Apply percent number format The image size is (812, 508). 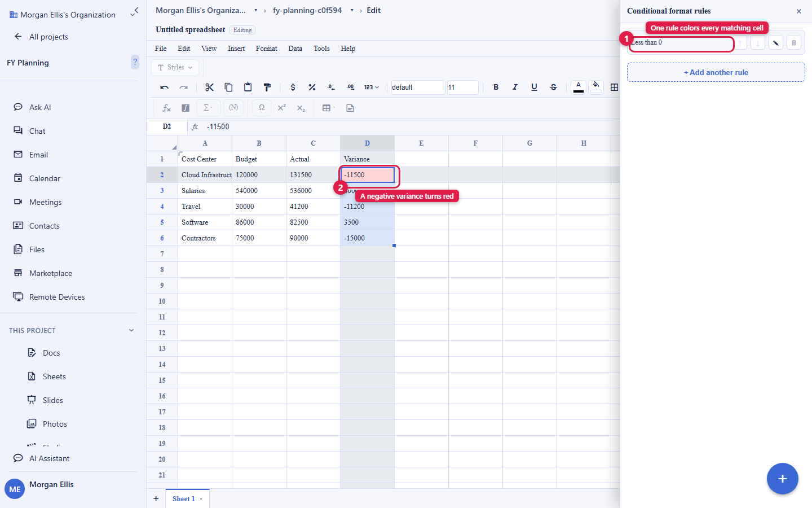tap(312, 87)
